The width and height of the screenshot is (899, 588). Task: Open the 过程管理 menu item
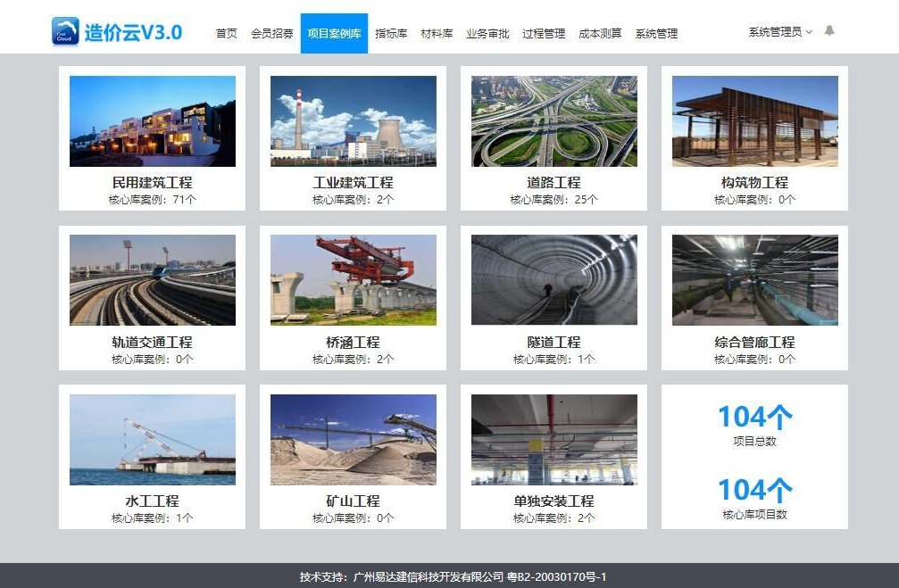point(544,33)
